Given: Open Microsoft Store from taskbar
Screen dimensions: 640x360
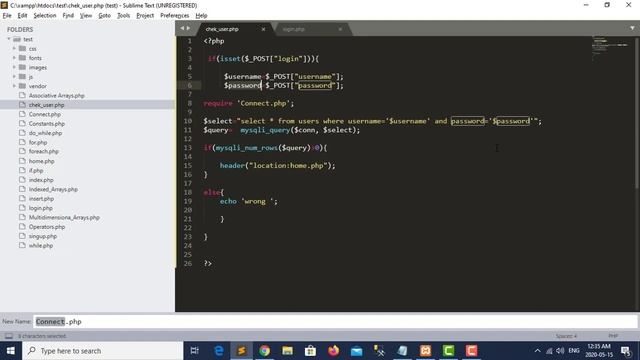Looking at the screenshot, I should point(310,351).
